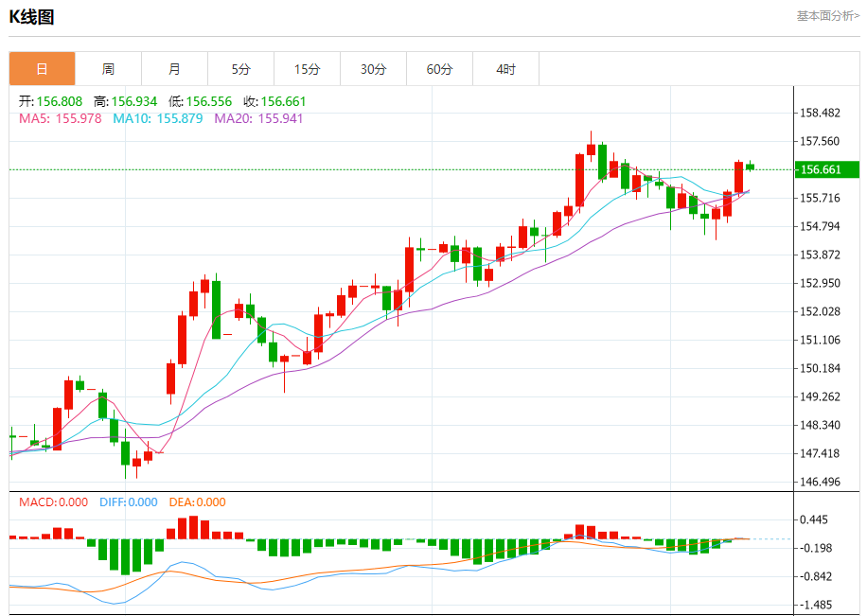
Task: Switch to the 周 weekly tab
Action: coord(108,69)
